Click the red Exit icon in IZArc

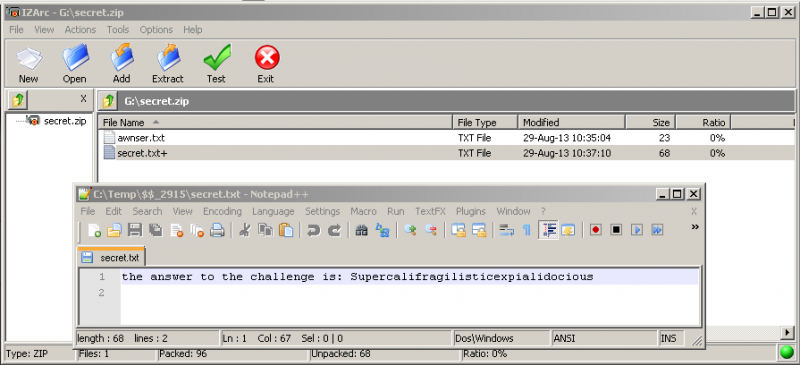click(x=267, y=58)
